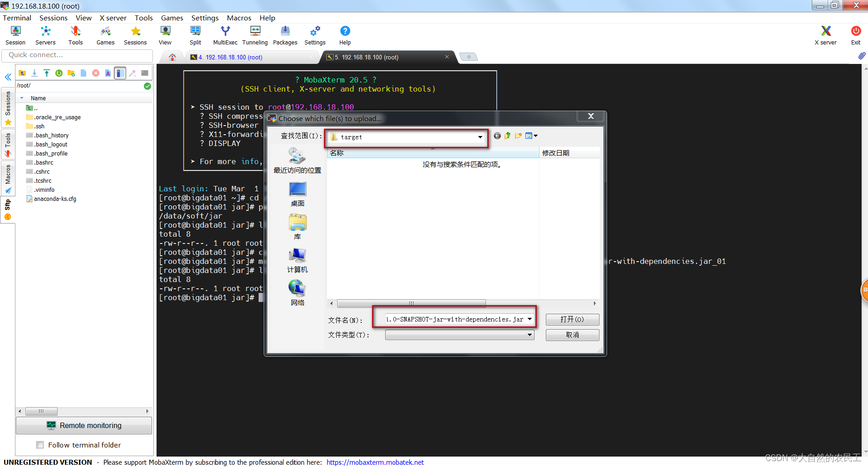
Task: Collapse the sidebar with double chevron
Action: [8, 77]
